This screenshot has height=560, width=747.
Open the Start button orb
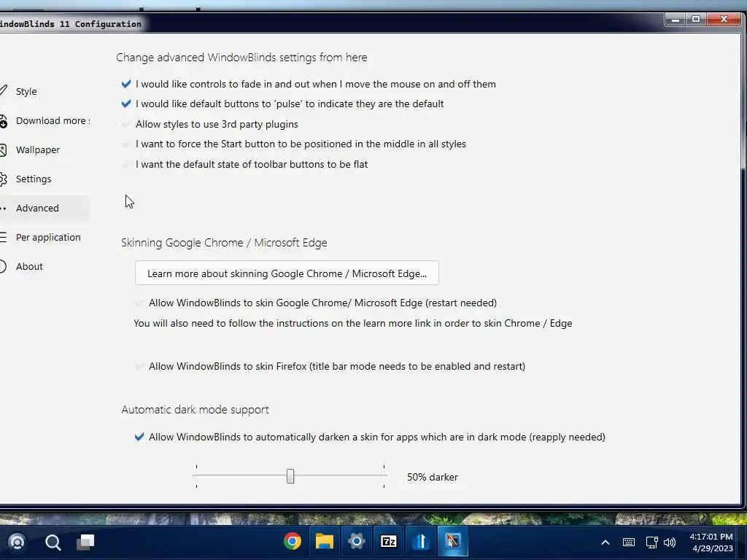(18, 542)
